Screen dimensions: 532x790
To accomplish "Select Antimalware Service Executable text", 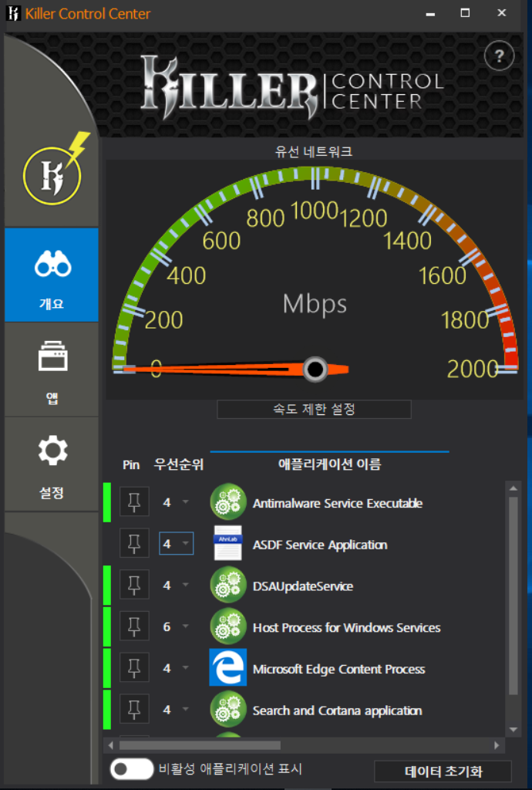I will click(338, 503).
